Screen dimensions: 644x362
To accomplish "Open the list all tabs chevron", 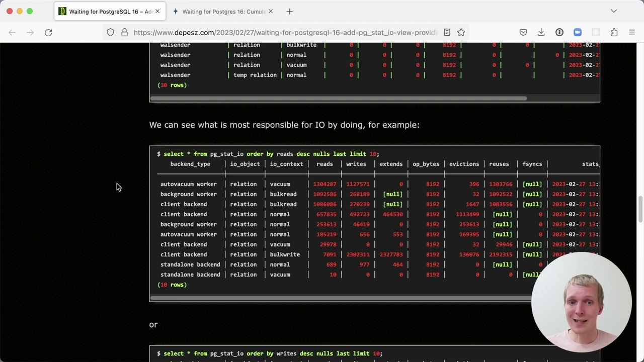I will coord(614,11).
